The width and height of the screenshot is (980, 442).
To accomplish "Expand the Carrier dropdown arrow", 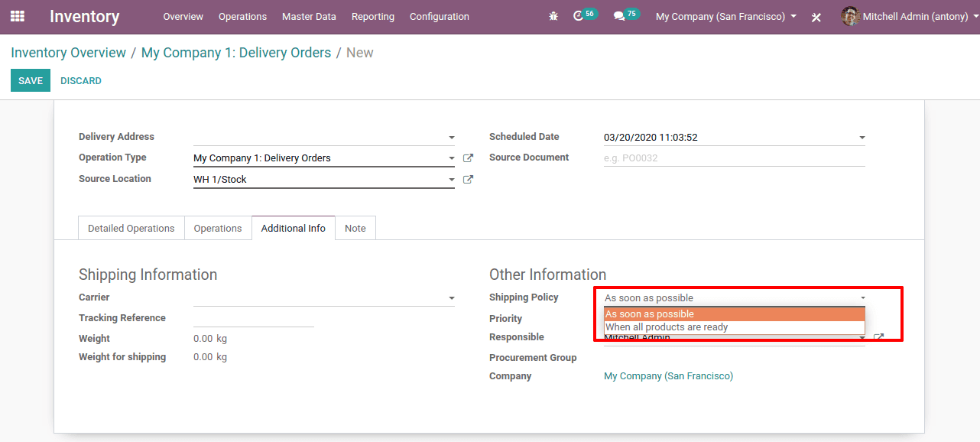I will coord(451,298).
